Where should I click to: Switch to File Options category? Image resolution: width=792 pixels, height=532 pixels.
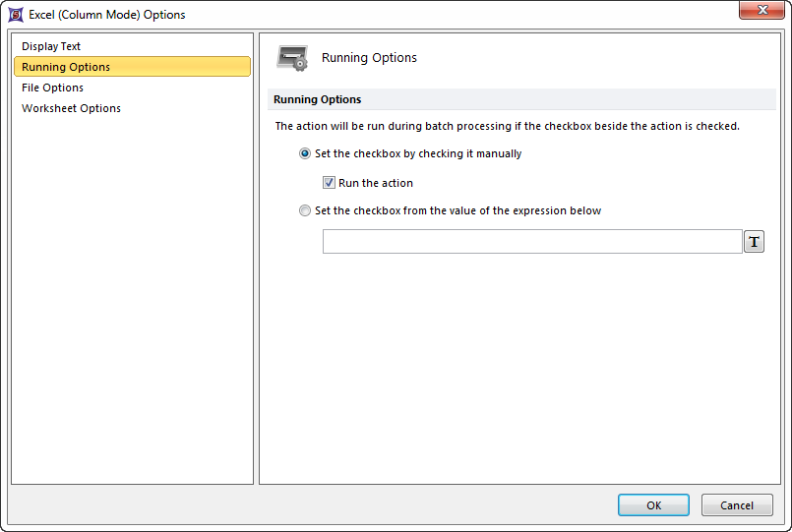tap(53, 88)
